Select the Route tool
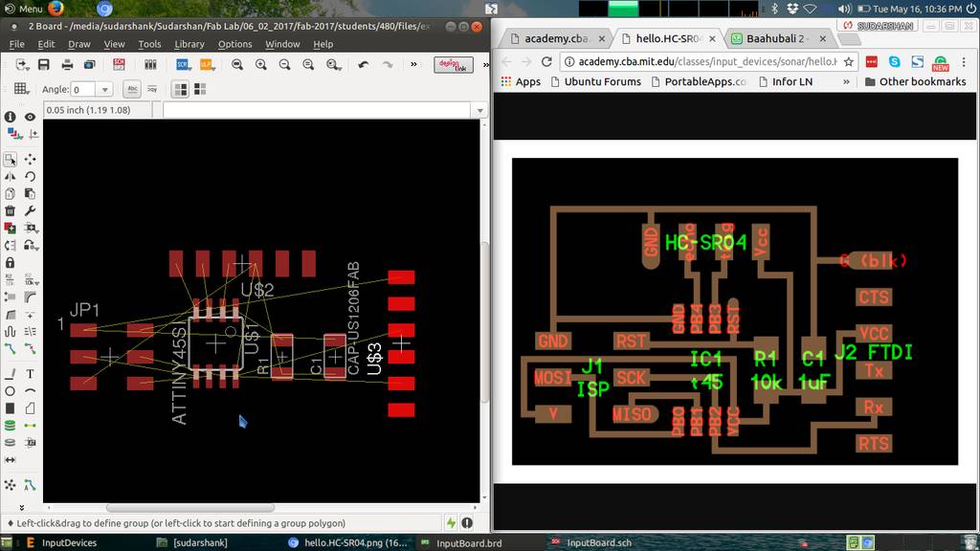Image resolution: width=980 pixels, height=551 pixels. click(x=10, y=348)
